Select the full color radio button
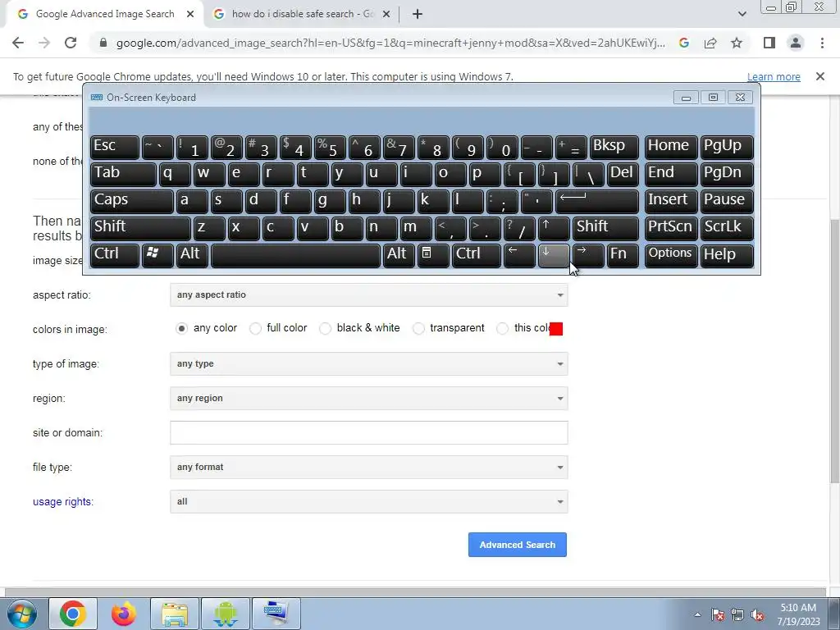 [256, 328]
